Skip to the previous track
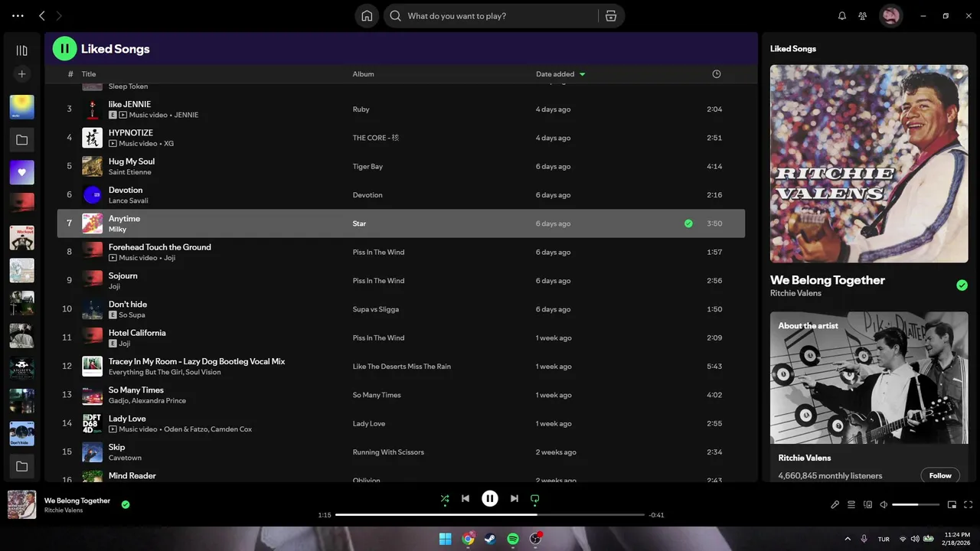The width and height of the screenshot is (980, 551). tap(465, 499)
